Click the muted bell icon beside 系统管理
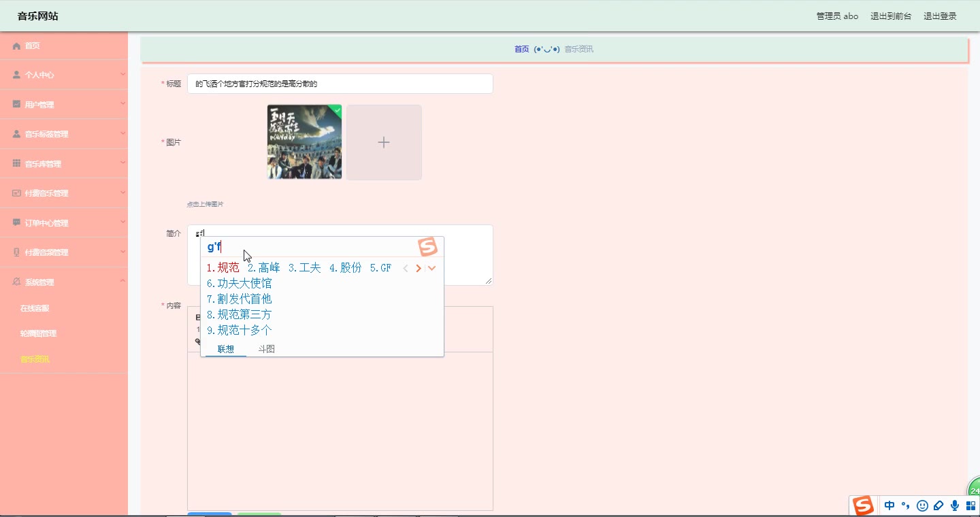 point(16,282)
